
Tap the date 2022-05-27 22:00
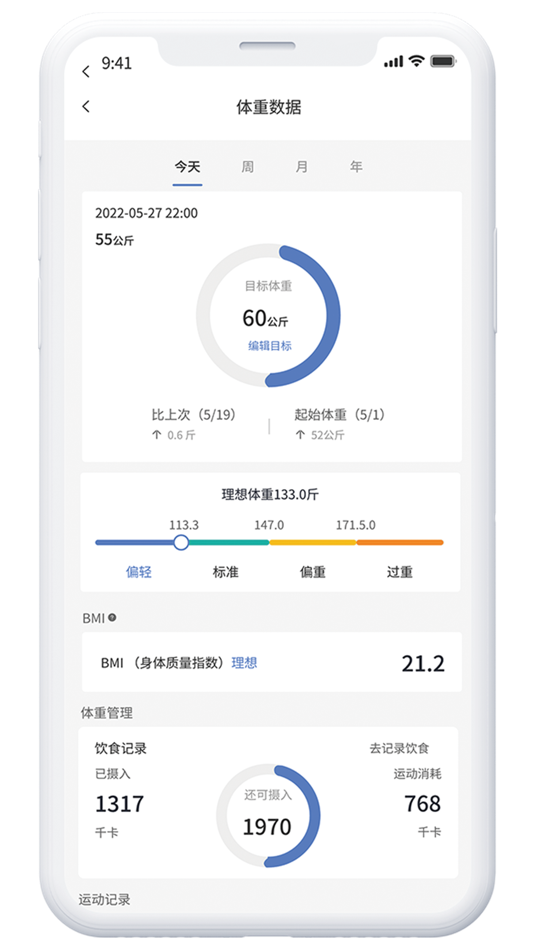(x=146, y=213)
